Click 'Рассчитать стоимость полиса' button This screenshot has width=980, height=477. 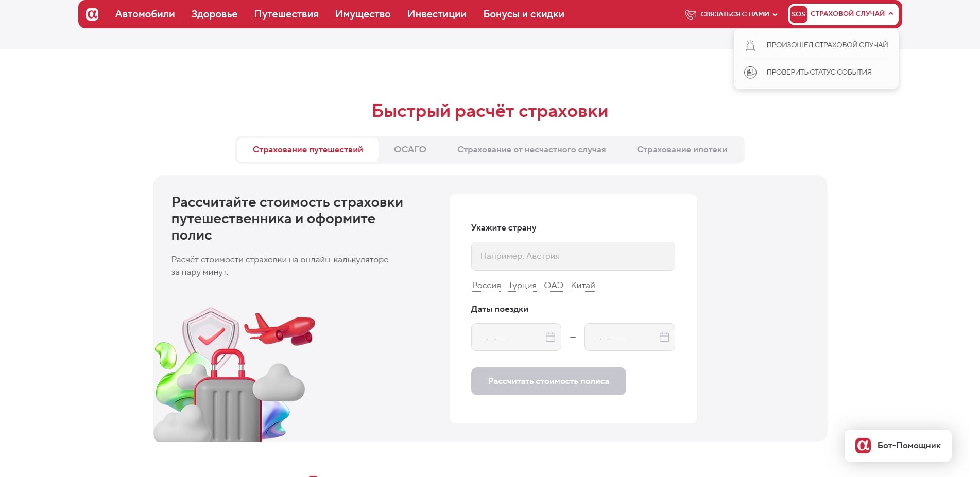point(548,381)
